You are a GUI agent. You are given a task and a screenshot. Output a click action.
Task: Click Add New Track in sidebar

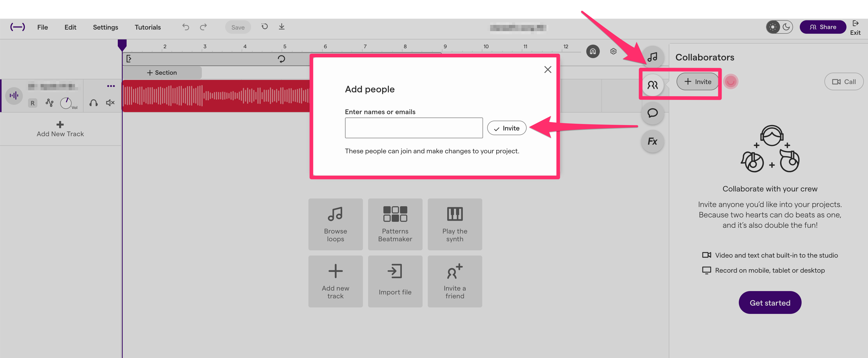[60, 129]
